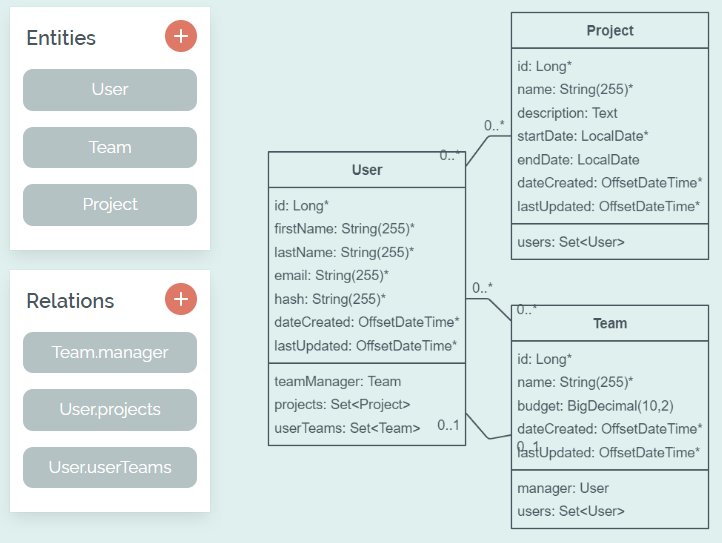Select 'userTeams: Set<Team>' relation row
722x543 pixels.
point(347,428)
